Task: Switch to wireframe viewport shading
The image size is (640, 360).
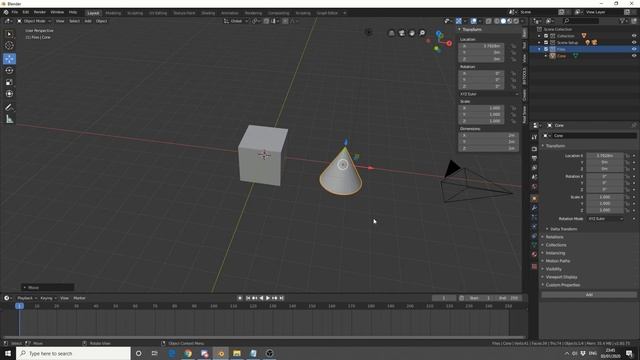Action: (497, 21)
